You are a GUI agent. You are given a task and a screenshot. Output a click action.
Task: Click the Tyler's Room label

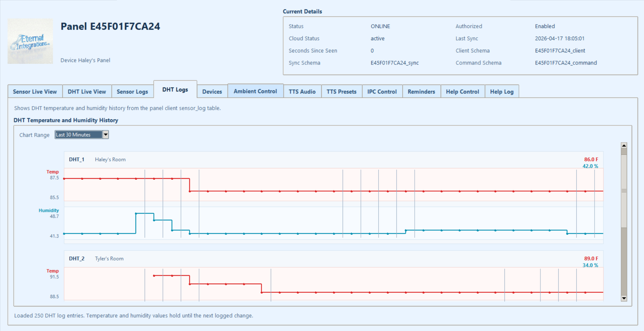tap(109, 258)
